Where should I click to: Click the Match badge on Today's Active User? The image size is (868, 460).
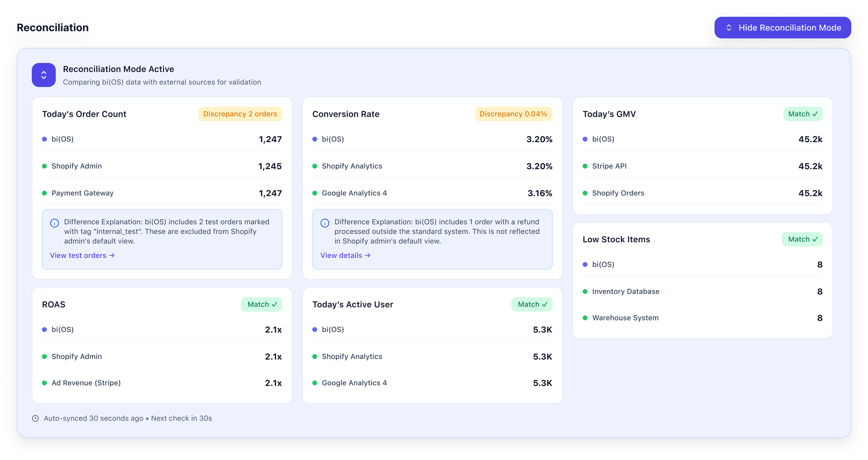pos(531,304)
